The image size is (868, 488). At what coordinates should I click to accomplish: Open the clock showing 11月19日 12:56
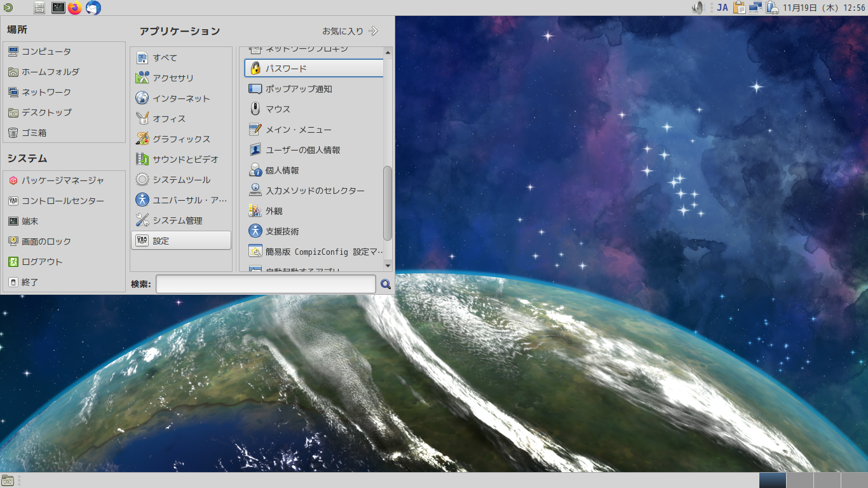point(824,8)
